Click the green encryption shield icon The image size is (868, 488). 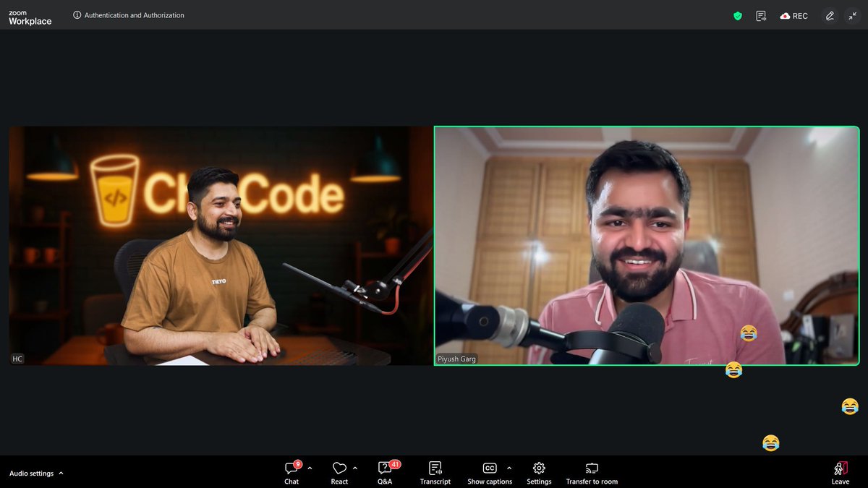click(737, 15)
